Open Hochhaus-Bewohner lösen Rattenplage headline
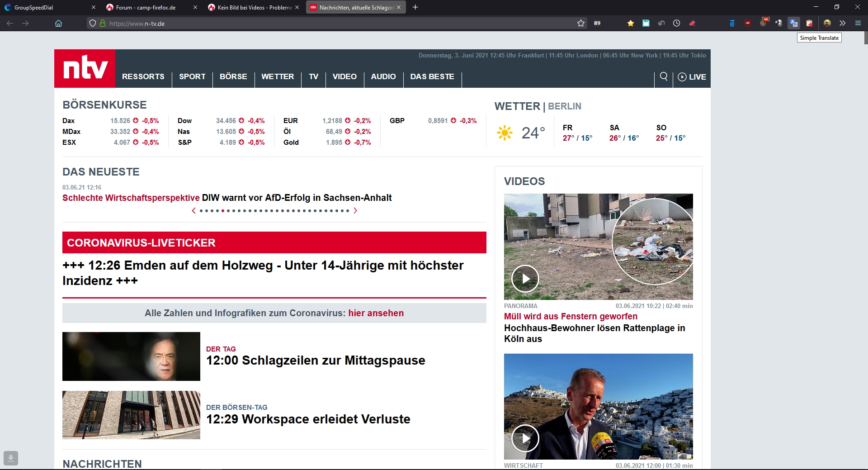 pos(594,333)
